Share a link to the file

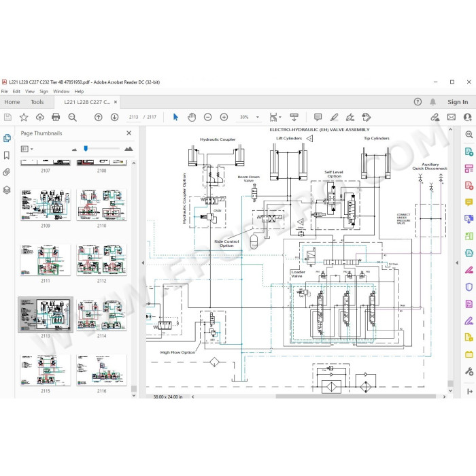[435, 117]
